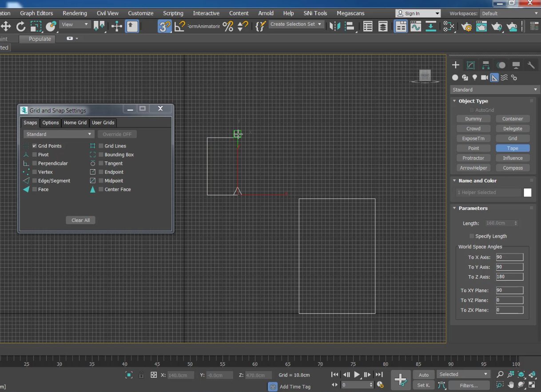Select the Shapes category icon
Screen dimensions: 541x392
465,78
